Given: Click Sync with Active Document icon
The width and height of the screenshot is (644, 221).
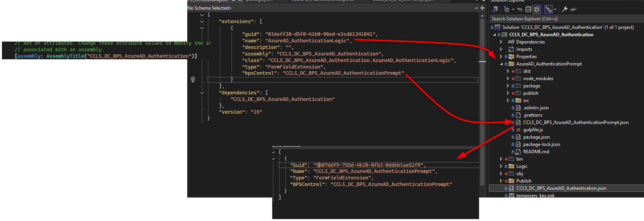Looking at the screenshot, I should (x=520, y=9).
